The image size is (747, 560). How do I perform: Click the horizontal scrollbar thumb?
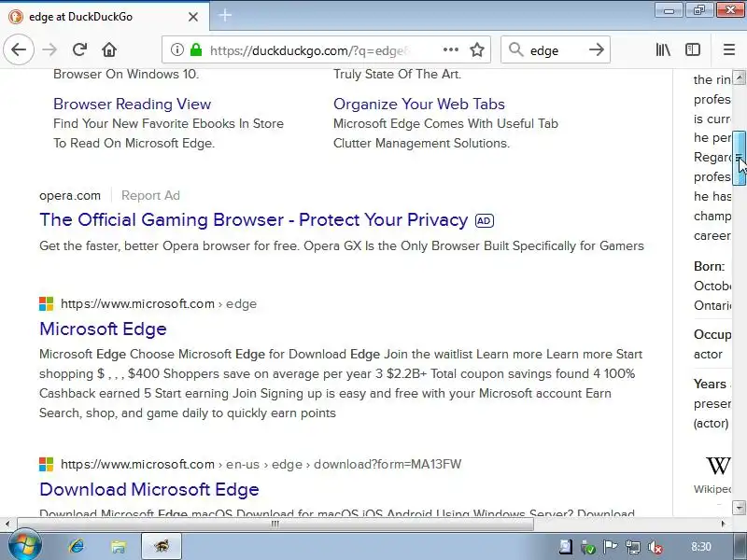pos(275,524)
